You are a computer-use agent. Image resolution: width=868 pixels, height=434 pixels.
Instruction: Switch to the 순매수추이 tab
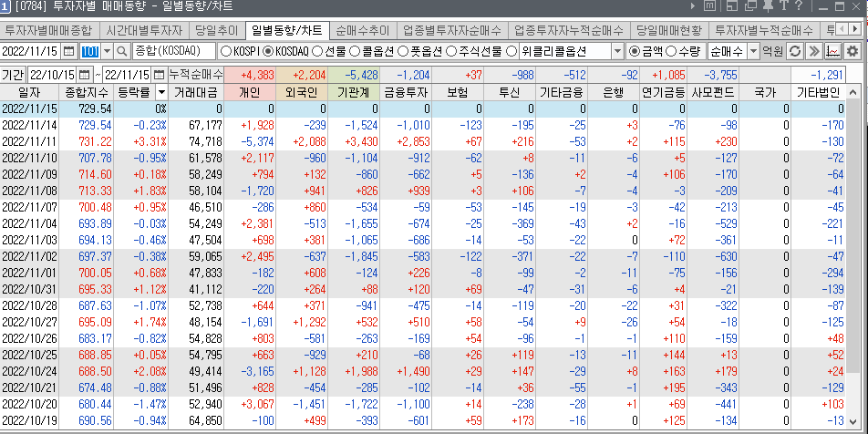[360, 30]
